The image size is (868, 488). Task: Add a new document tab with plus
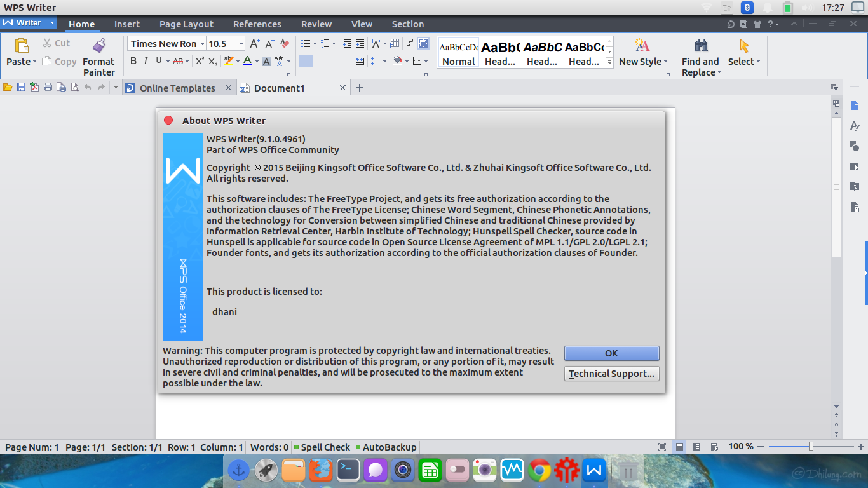point(360,88)
